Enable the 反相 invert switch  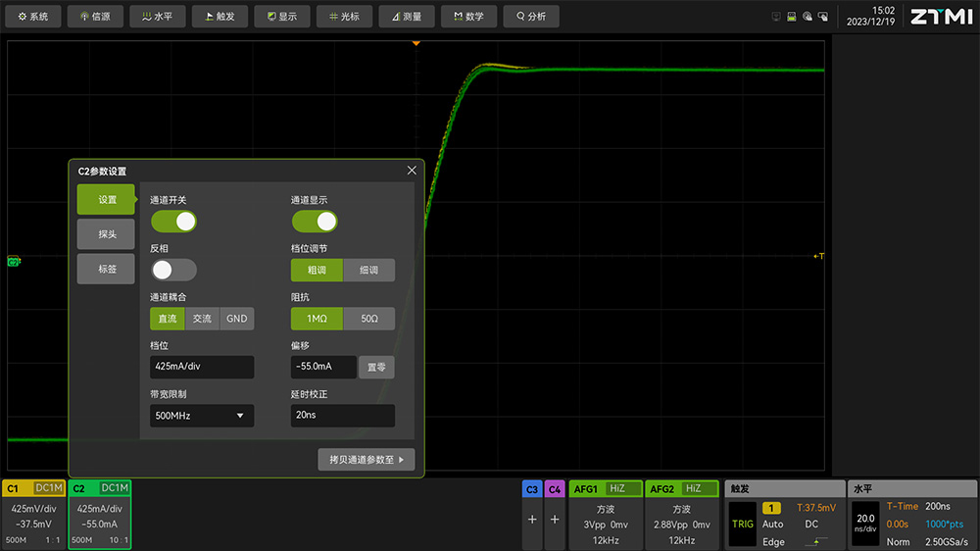[173, 270]
